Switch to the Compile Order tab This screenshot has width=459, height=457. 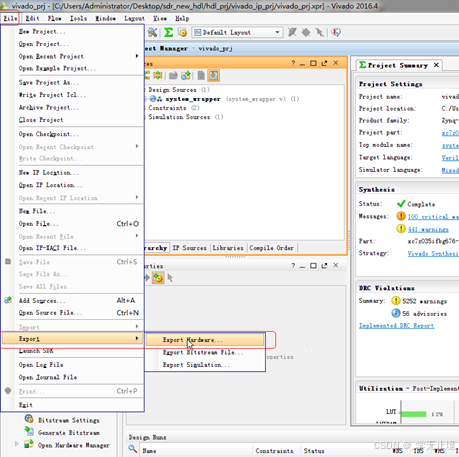tap(272, 248)
